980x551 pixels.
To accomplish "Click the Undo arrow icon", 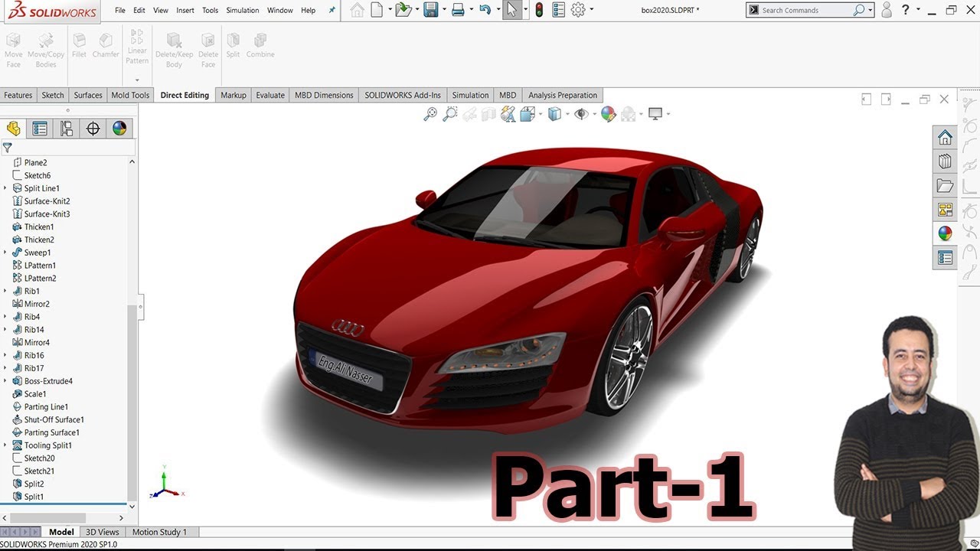I will [485, 10].
